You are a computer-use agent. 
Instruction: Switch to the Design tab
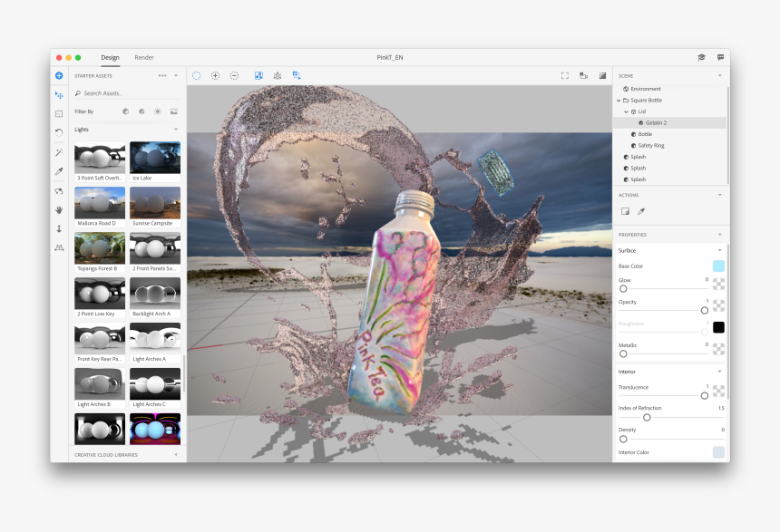110,58
